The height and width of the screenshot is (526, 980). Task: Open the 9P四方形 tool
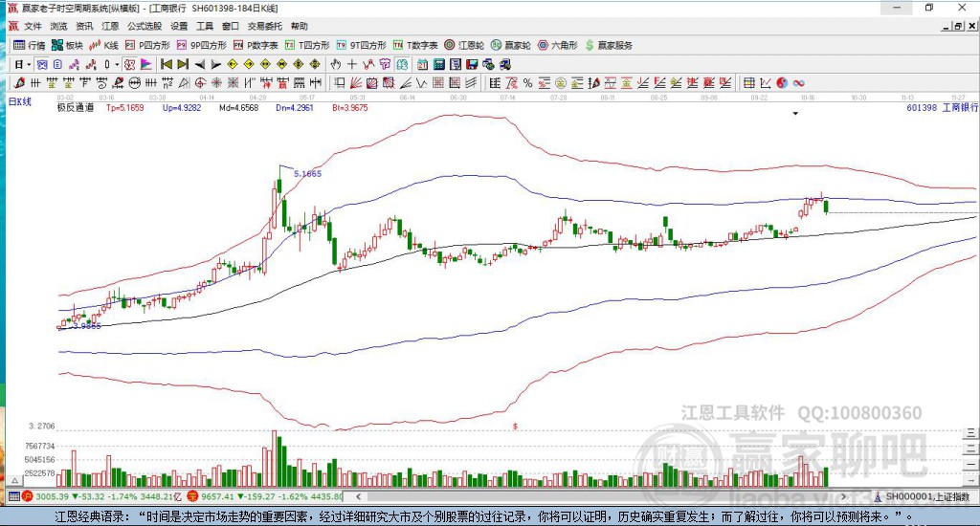pos(201,45)
